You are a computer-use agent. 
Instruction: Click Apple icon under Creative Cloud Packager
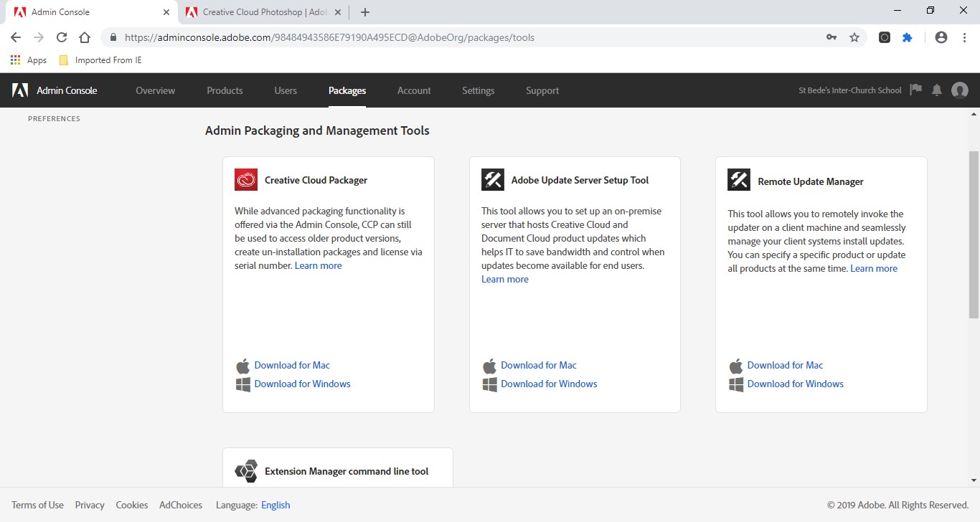pyautogui.click(x=242, y=366)
